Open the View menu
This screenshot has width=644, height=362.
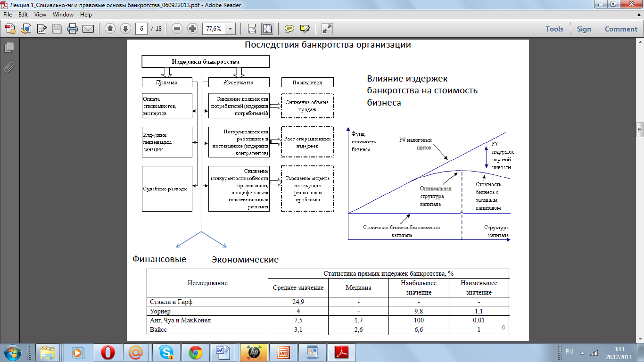[40, 15]
